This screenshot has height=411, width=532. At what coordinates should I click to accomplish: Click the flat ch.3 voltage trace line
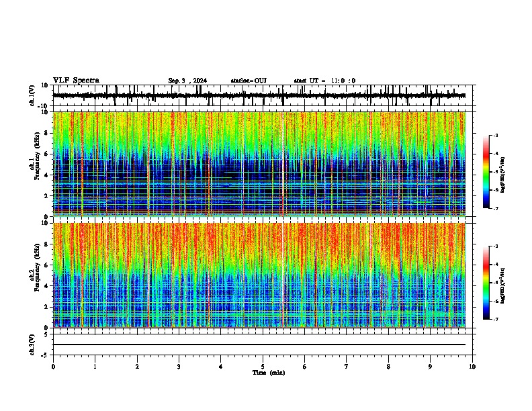(x=259, y=345)
